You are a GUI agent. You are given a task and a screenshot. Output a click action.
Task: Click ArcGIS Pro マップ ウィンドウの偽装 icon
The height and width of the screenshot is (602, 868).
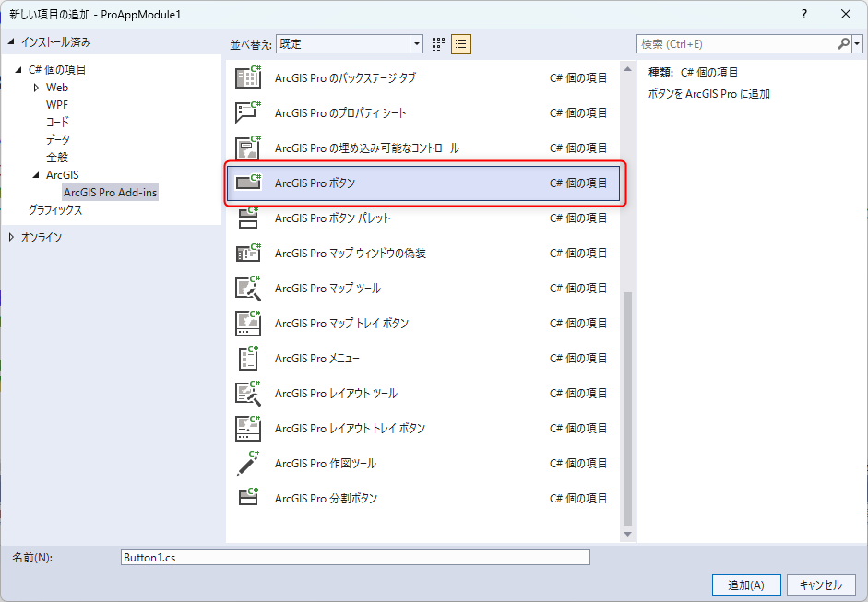tap(247, 253)
